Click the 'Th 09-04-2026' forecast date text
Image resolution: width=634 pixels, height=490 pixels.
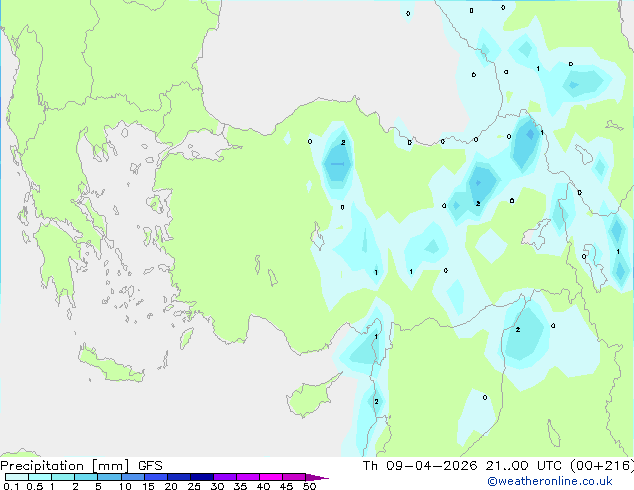pos(420,465)
